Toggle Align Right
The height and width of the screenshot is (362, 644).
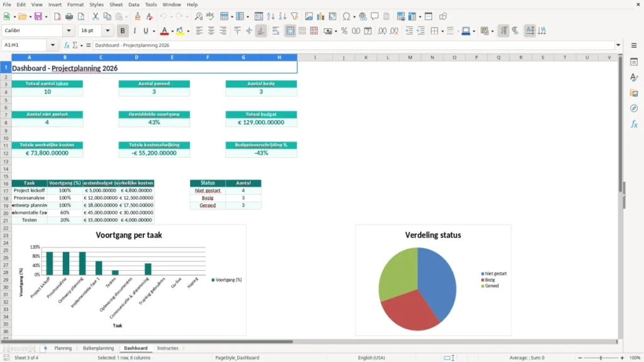[223, 31]
